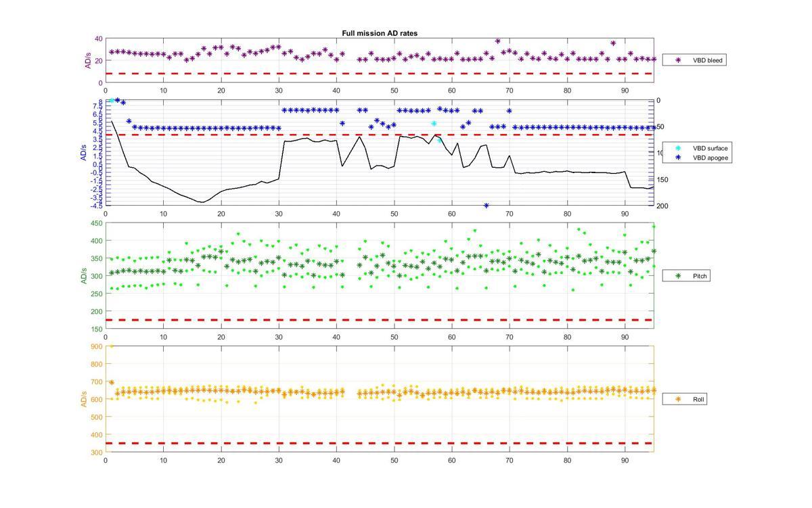Click the "800" y-tick on the Roll plot
The width and height of the screenshot is (812, 508).
pos(97,364)
